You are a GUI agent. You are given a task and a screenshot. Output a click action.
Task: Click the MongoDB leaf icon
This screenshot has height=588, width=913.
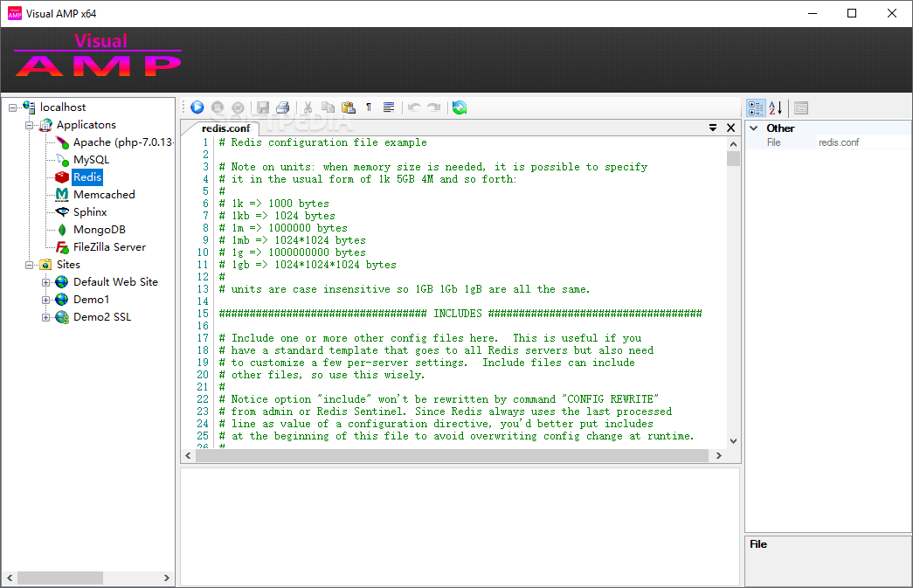(62, 230)
